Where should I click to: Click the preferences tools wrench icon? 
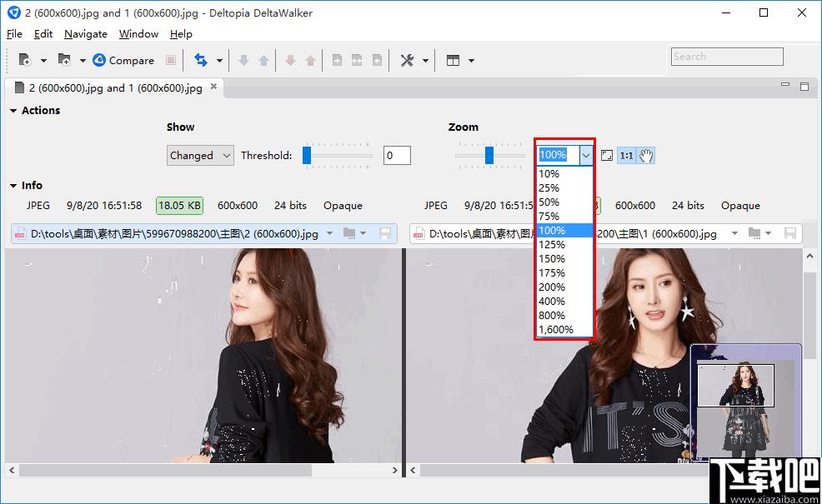pos(408,60)
